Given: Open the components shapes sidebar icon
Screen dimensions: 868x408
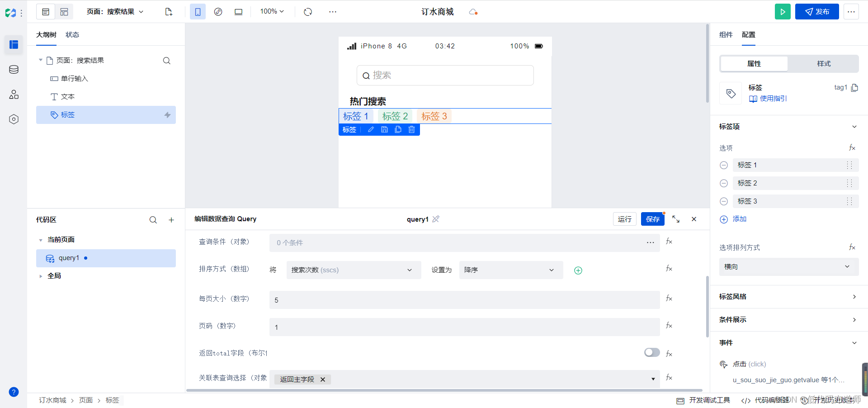Looking at the screenshot, I should point(14,94).
